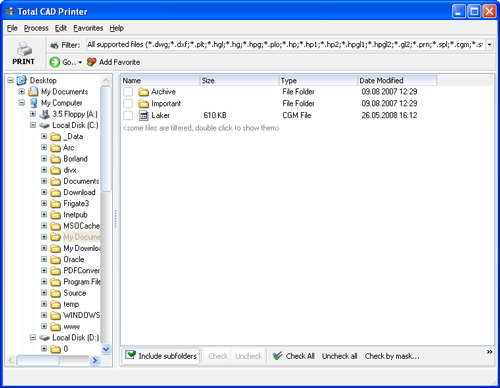Click the Filter icon beside the filter field
The height and width of the screenshot is (388, 500).
[54, 45]
